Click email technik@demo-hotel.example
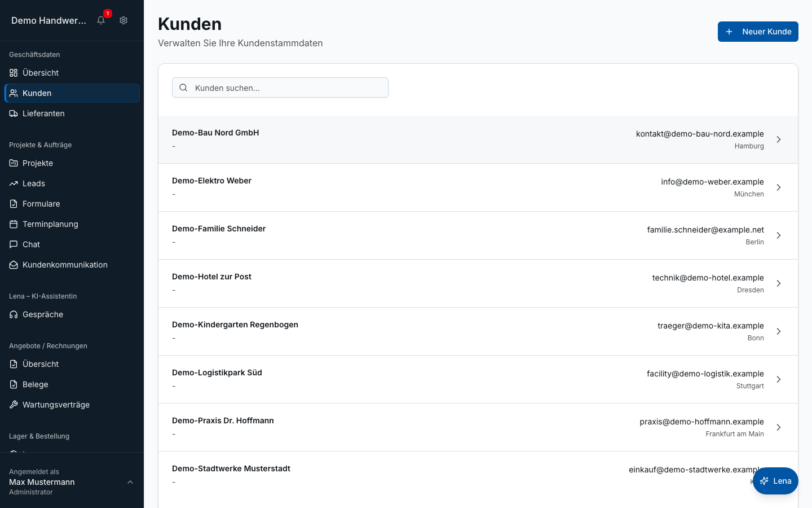 click(x=708, y=278)
